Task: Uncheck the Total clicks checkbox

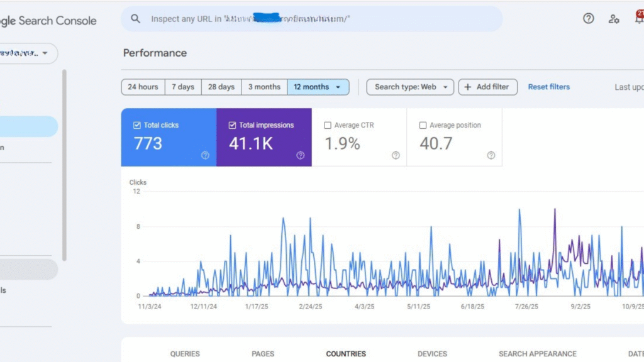Action: pyautogui.click(x=137, y=125)
